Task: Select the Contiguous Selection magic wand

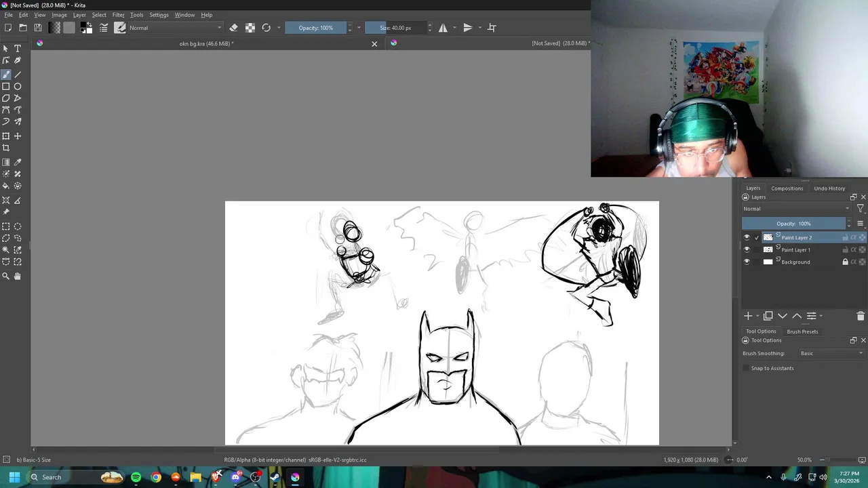Action: [x=6, y=250]
